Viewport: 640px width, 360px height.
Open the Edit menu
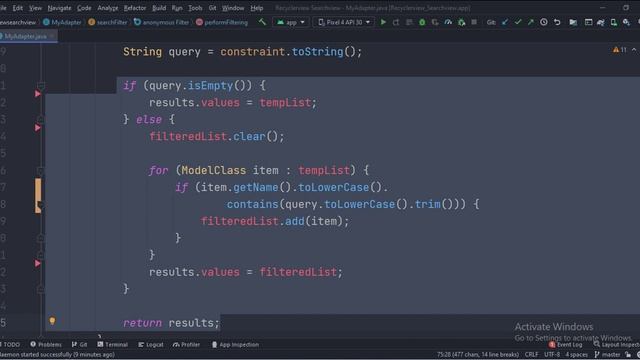coord(18,8)
